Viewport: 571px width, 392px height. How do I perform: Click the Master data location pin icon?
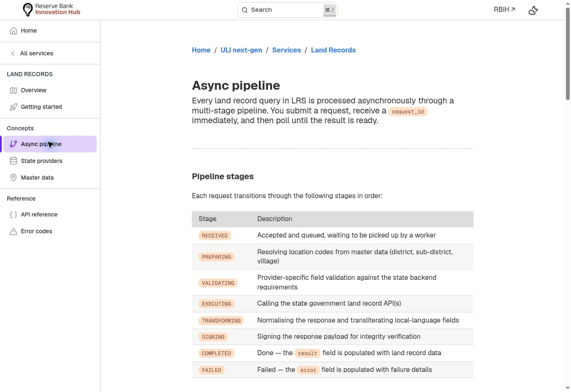click(x=14, y=178)
